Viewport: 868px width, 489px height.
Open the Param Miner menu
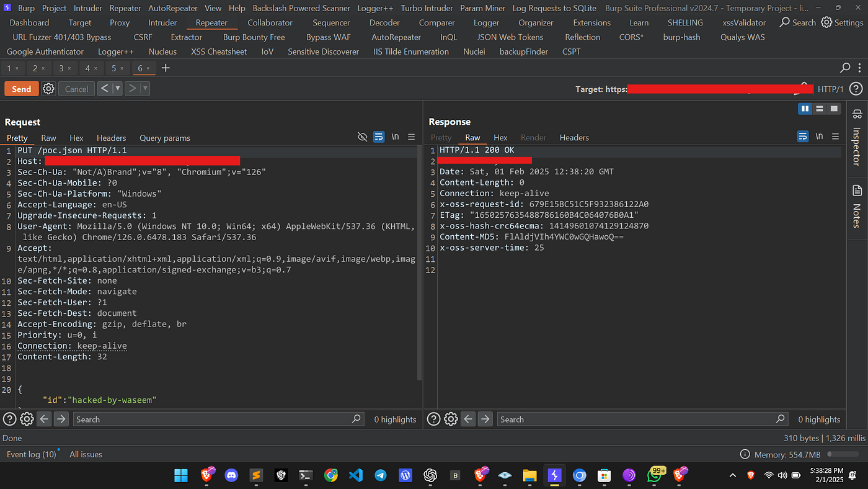click(483, 8)
